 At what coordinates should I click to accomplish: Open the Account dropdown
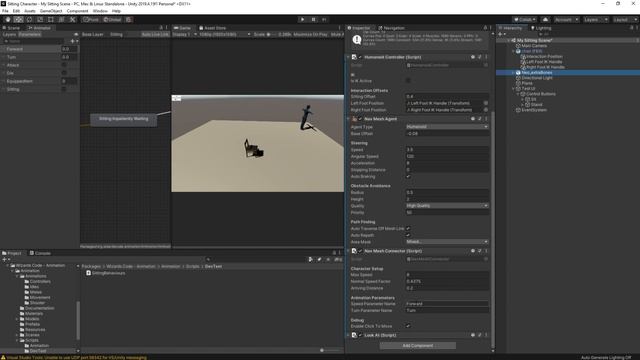point(567,20)
